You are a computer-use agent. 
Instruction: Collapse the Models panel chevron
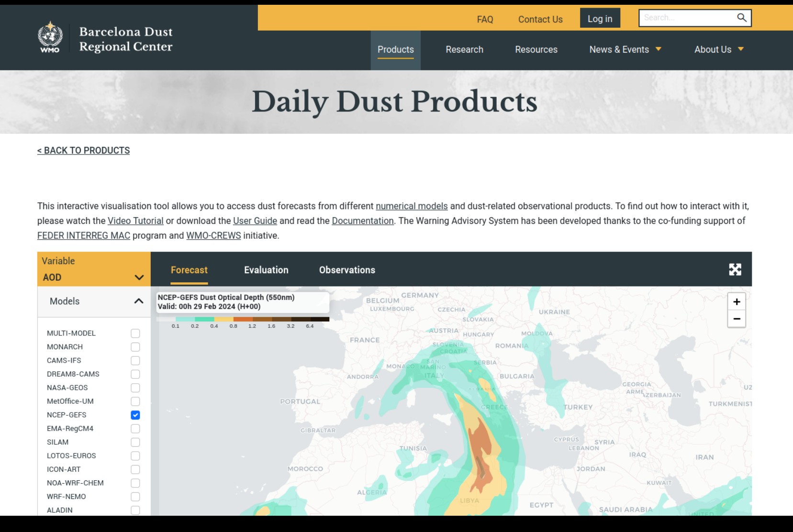point(139,301)
